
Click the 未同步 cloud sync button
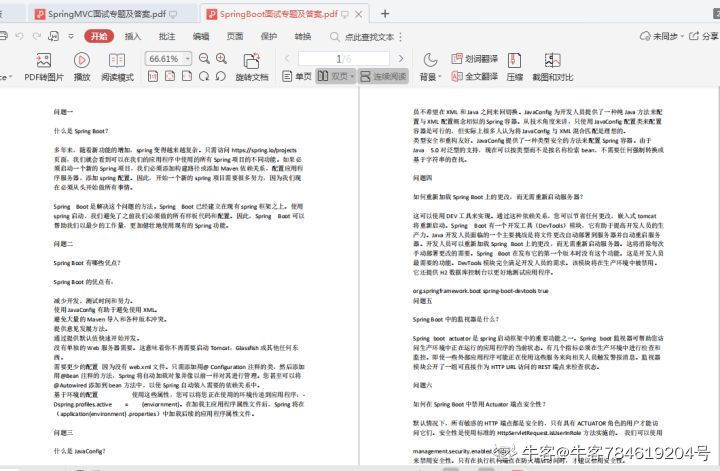[659, 36]
